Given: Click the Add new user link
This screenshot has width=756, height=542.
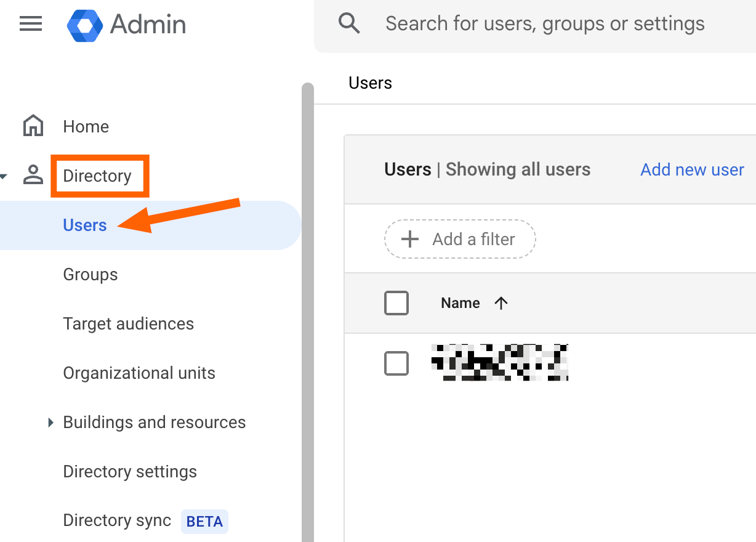Looking at the screenshot, I should (x=692, y=170).
